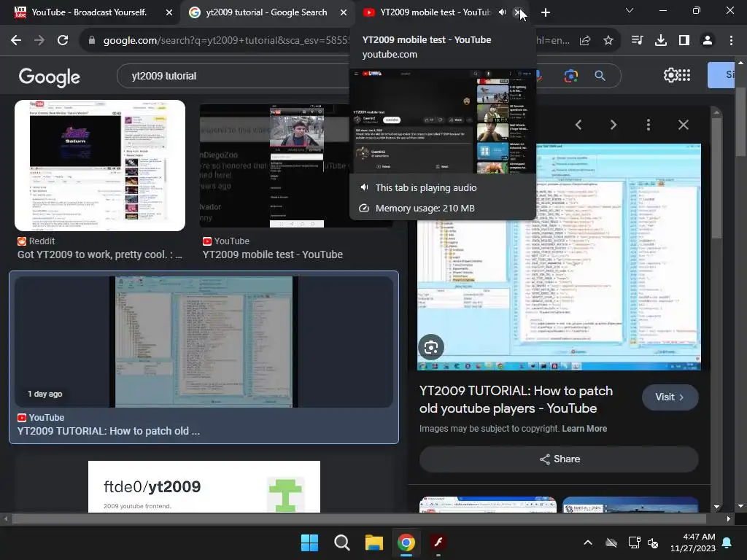This screenshot has width=747, height=560.
Task: Show previous image in preview panel
Action: (x=578, y=125)
